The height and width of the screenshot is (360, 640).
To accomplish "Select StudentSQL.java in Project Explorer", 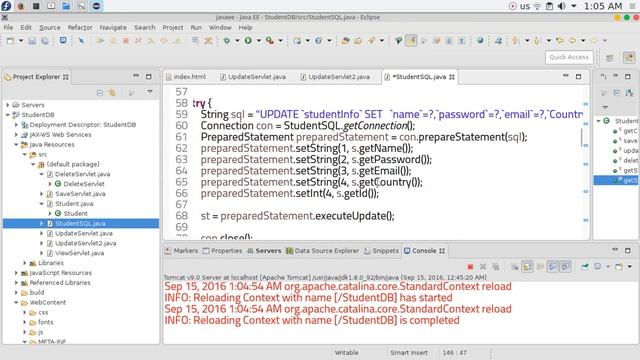I will pyautogui.click(x=80, y=223).
